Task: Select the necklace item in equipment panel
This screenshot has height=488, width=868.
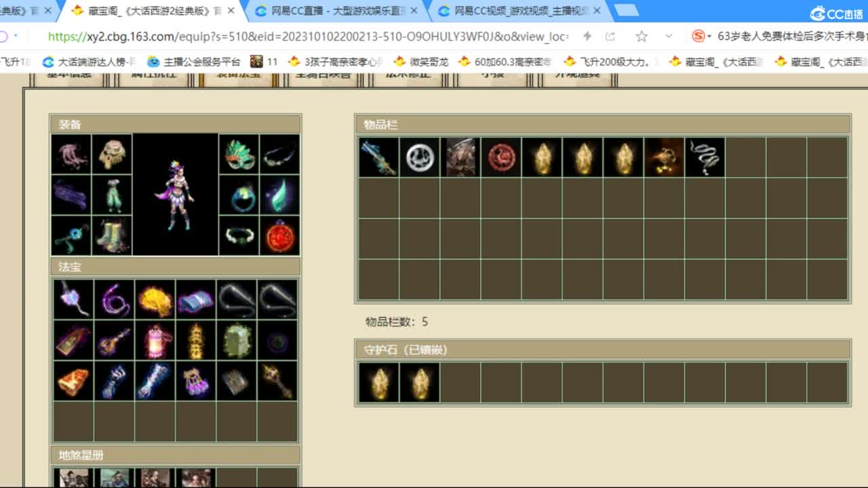Action: click(279, 155)
